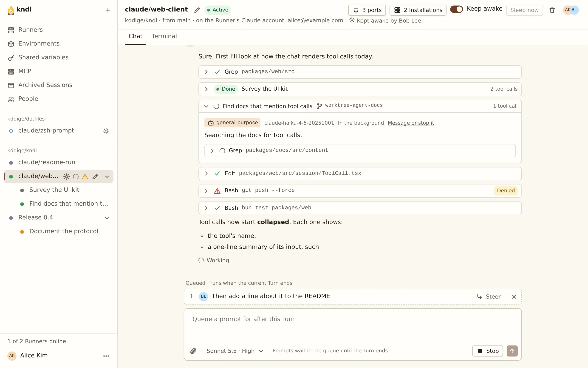Click the AK avatar in the header
Image resolution: width=588 pixels, height=368 pixels.
coord(567,10)
